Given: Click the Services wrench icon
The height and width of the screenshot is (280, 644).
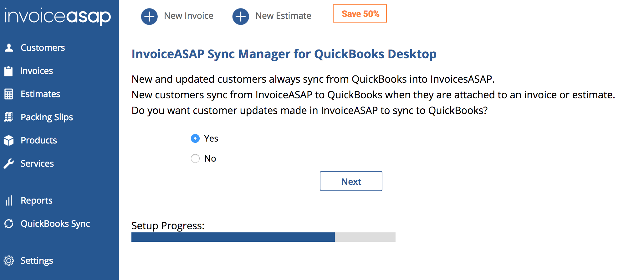Looking at the screenshot, I should (x=8, y=163).
